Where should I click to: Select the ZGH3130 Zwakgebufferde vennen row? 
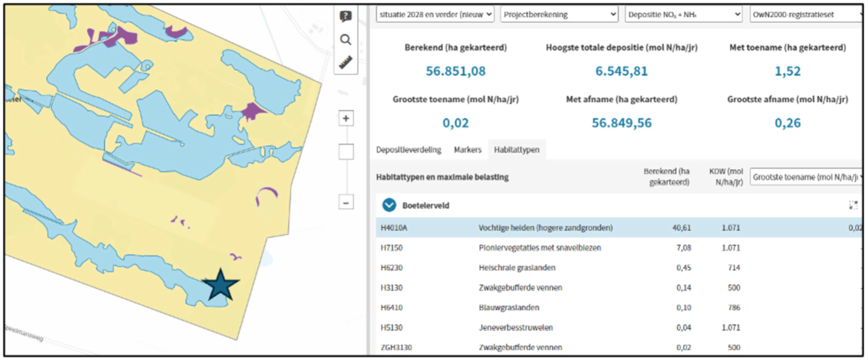click(x=619, y=347)
